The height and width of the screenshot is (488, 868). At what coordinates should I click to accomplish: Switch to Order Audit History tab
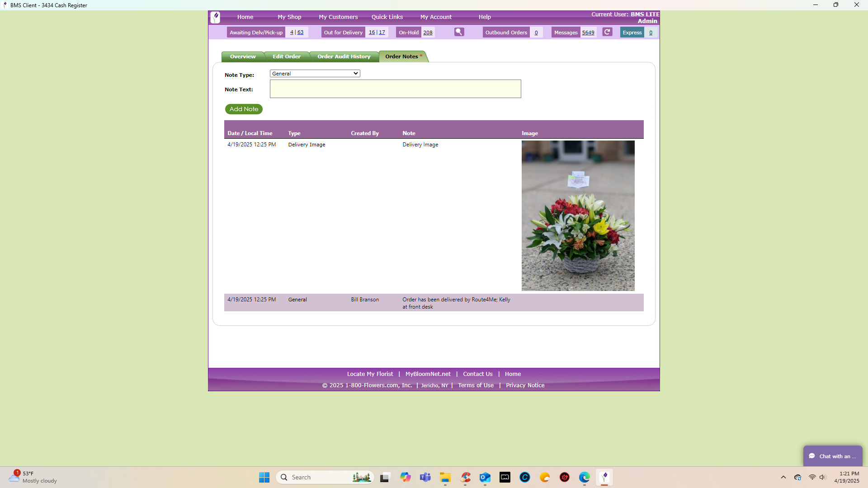coord(344,56)
